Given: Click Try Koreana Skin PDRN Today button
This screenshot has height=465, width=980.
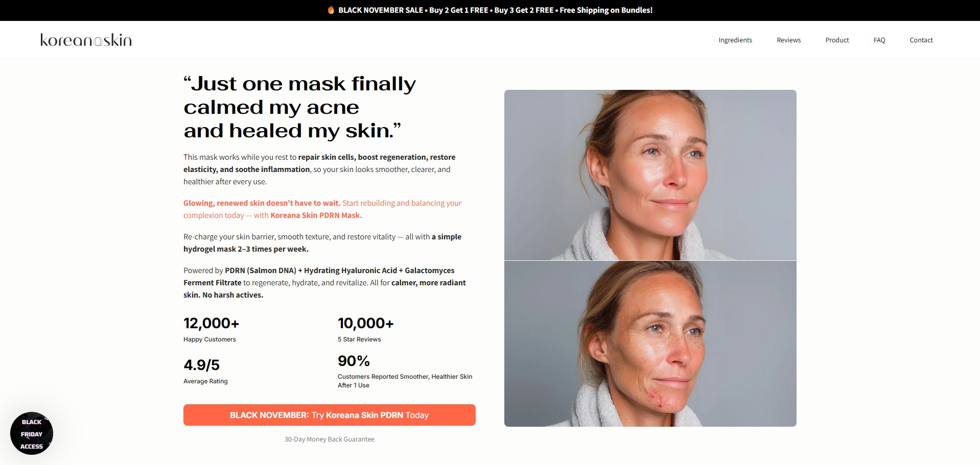Looking at the screenshot, I should point(330,415).
